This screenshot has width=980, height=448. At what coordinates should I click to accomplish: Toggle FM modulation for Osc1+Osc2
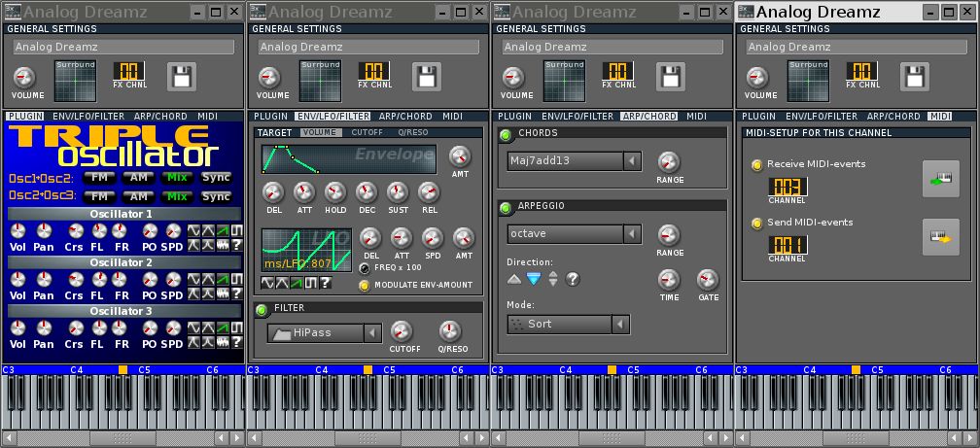(x=99, y=178)
